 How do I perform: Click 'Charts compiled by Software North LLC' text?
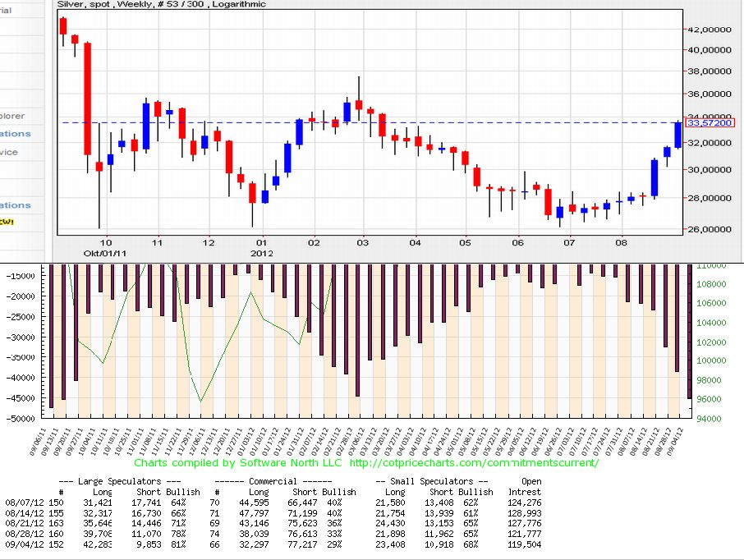237,463
